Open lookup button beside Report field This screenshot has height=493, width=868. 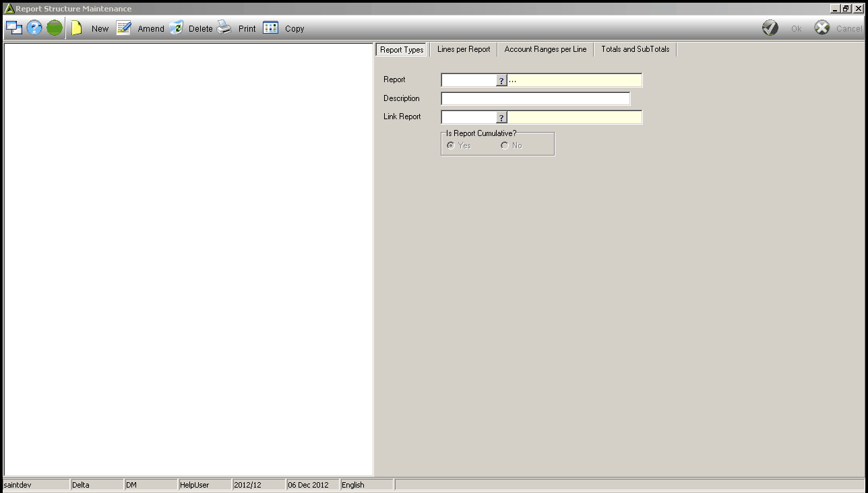point(501,81)
